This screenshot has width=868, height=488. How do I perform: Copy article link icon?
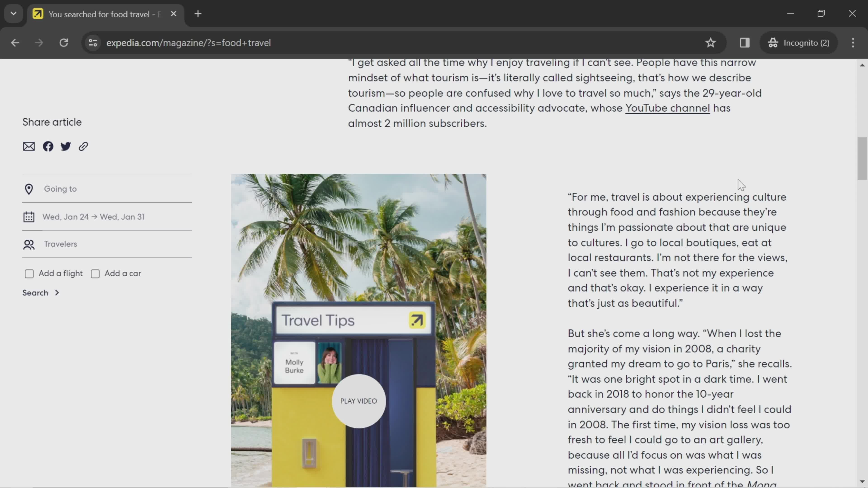(83, 146)
